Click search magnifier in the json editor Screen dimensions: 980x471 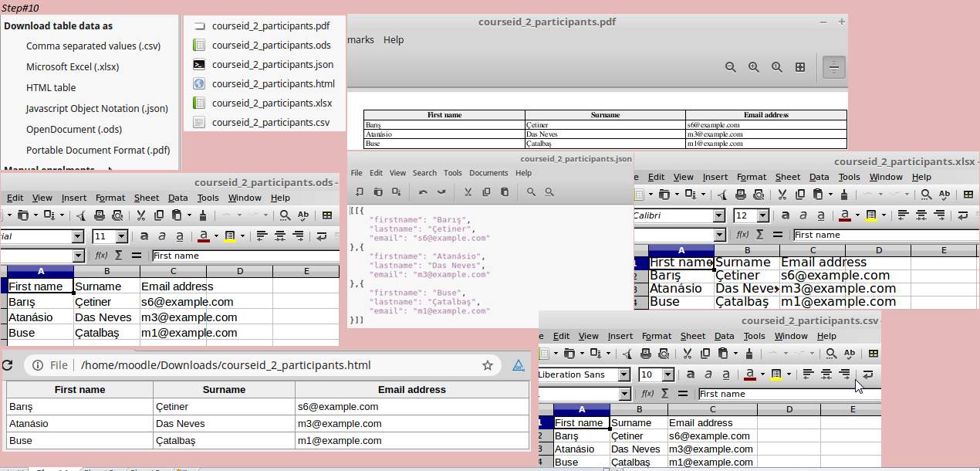[x=531, y=192]
